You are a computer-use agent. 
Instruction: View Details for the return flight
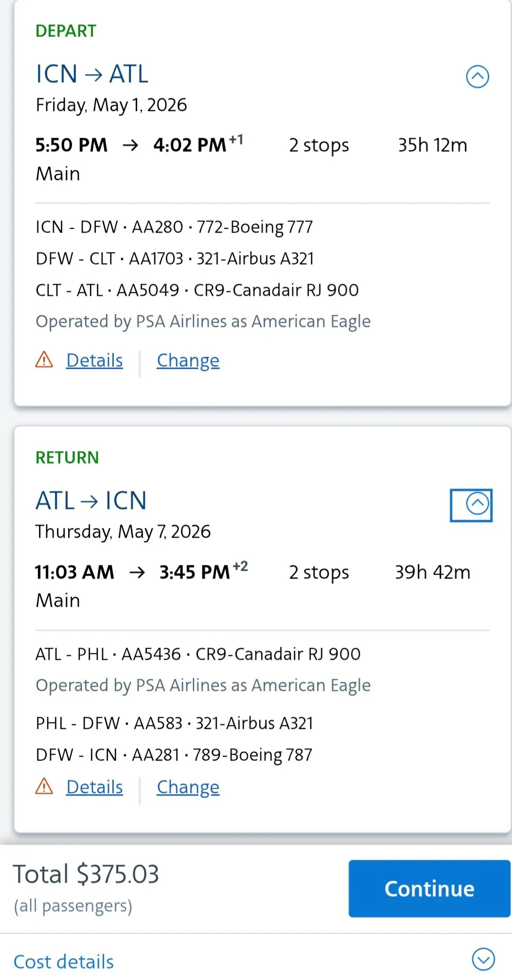tap(94, 787)
